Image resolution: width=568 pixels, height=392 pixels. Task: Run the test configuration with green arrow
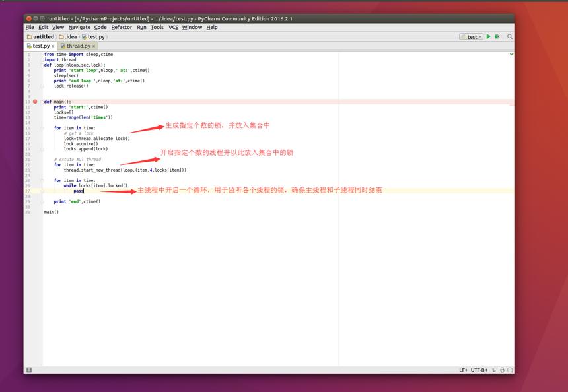[x=488, y=36]
